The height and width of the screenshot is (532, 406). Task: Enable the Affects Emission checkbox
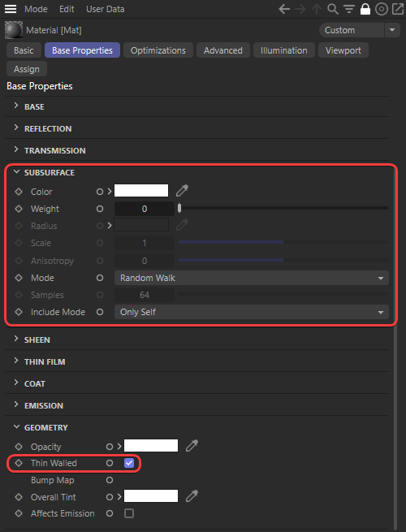129,513
